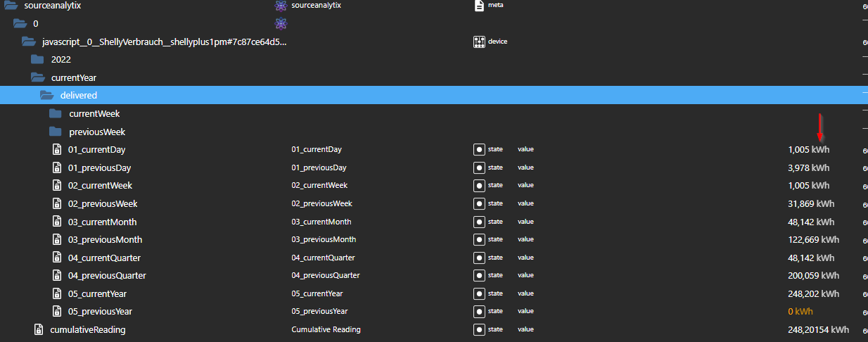This screenshot has width=868, height=342.
Task: Select the 01_previousDay tree item
Action: pos(100,167)
